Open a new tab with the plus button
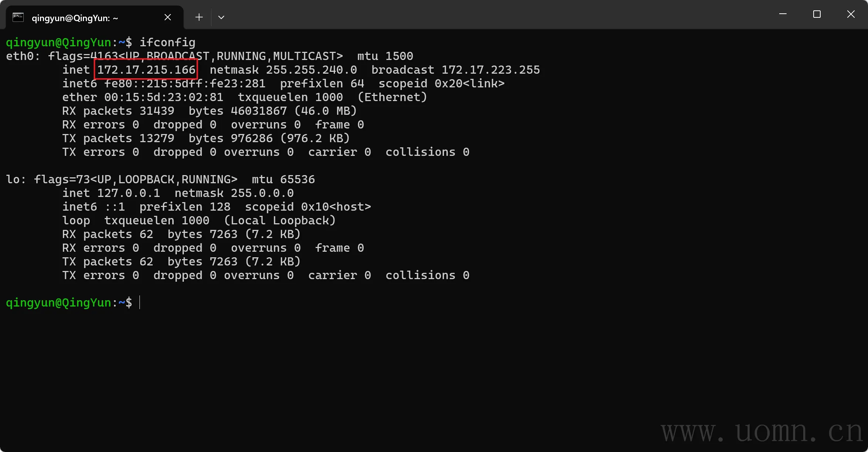 pyautogui.click(x=199, y=17)
